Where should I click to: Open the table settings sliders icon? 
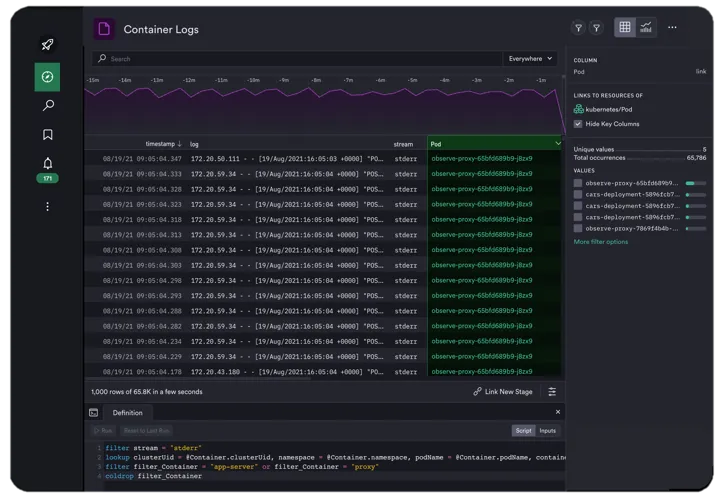(552, 392)
